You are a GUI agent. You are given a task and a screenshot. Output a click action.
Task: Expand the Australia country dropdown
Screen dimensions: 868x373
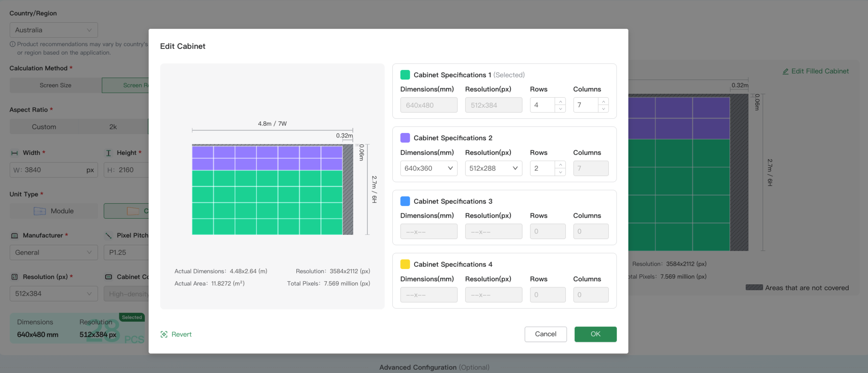pyautogui.click(x=54, y=30)
